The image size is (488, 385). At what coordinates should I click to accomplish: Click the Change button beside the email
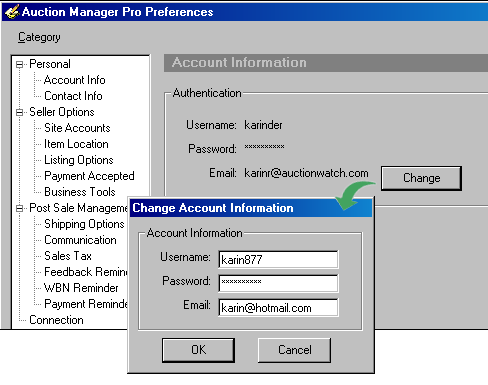pyautogui.click(x=421, y=178)
